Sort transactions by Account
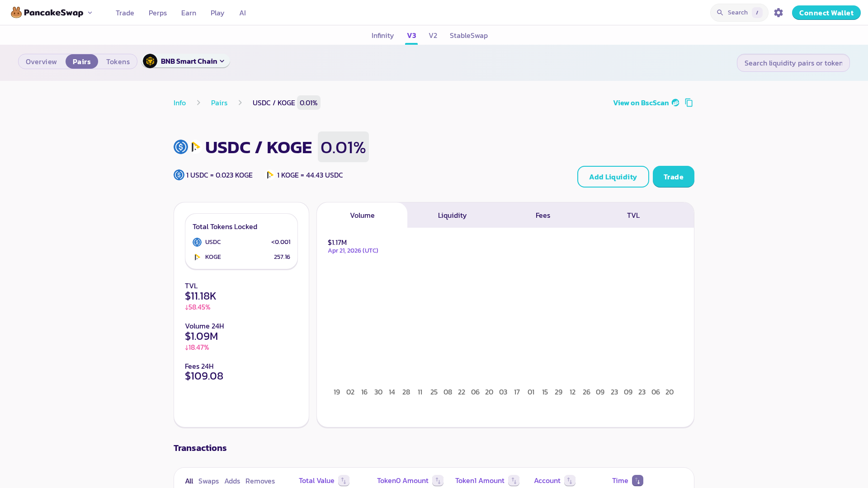 tap(570, 481)
